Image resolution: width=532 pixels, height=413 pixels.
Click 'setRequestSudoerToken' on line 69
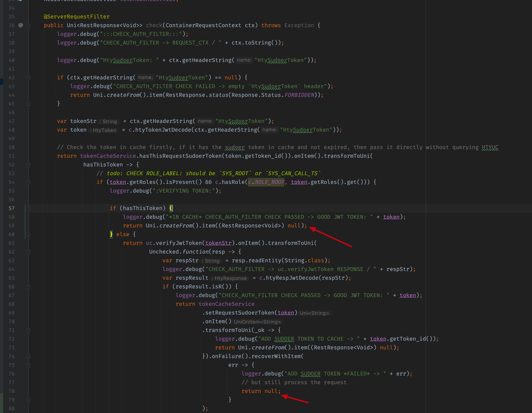[x=240, y=313]
